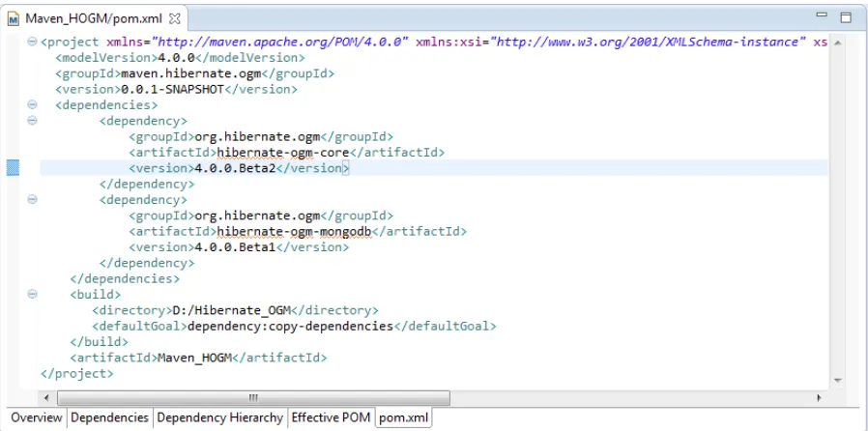Open the Dependency Hierarchy tab

[x=219, y=417]
